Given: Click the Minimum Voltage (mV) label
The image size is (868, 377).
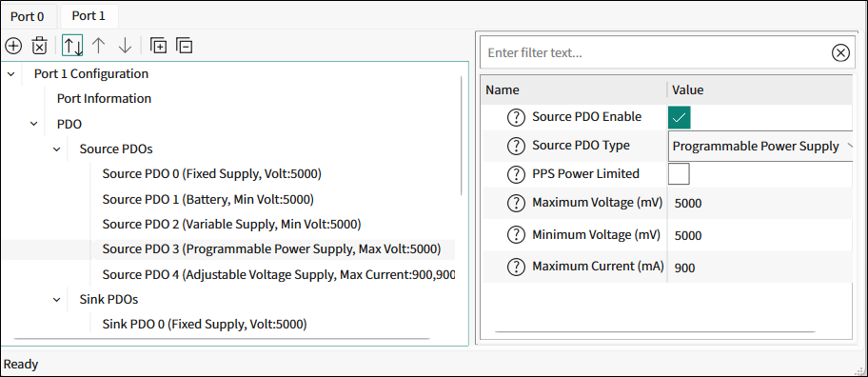Looking at the screenshot, I should [596, 235].
